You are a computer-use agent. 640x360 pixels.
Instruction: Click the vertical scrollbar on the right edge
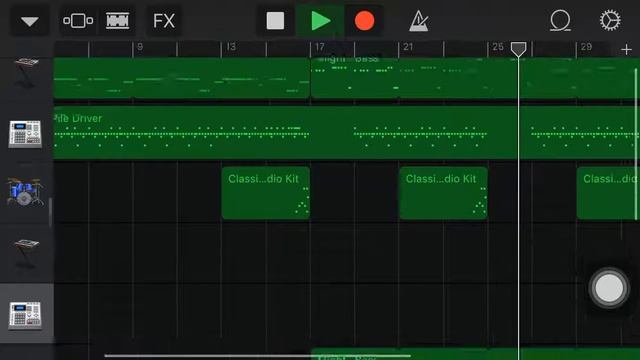(636, 145)
